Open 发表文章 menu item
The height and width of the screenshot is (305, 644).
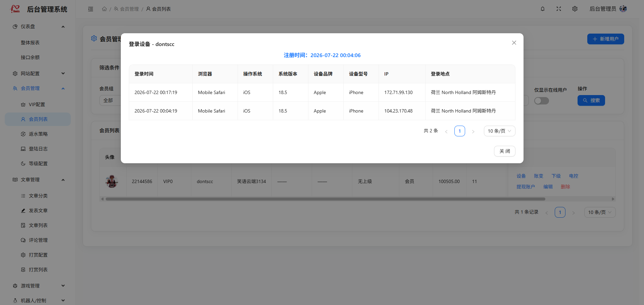click(x=38, y=211)
